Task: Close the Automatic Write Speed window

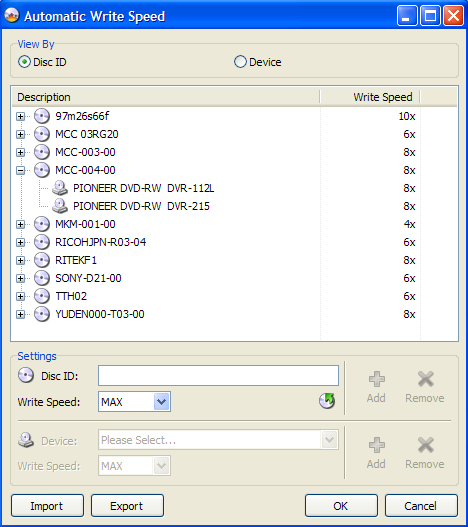Action: 453,15
